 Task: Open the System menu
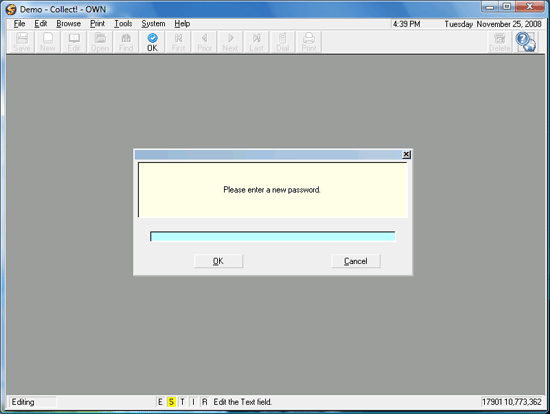click(x=153, y=24)
